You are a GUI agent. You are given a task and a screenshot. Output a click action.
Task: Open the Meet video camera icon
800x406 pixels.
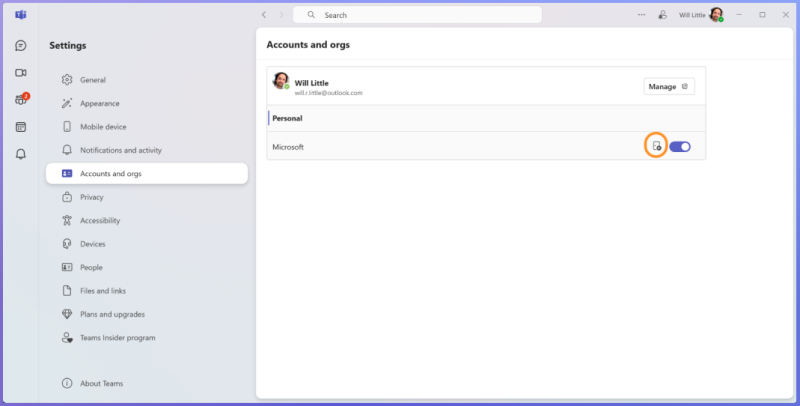point(20,73)
